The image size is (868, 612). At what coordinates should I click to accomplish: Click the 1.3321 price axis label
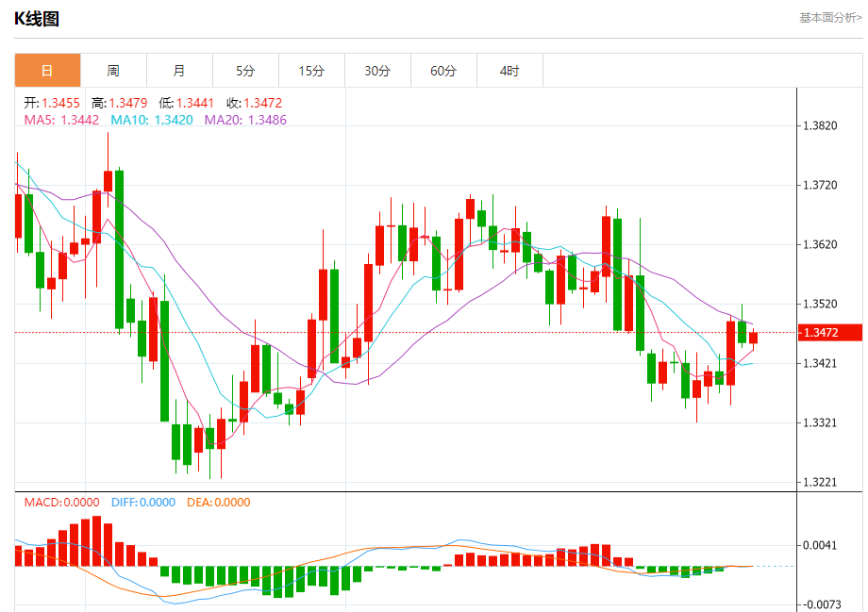821,422
